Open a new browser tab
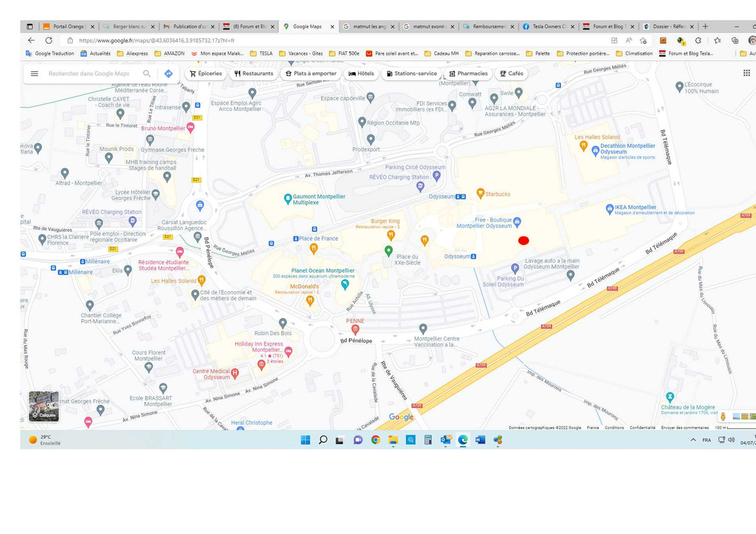 pyautogui.click(x=705, y=27)
